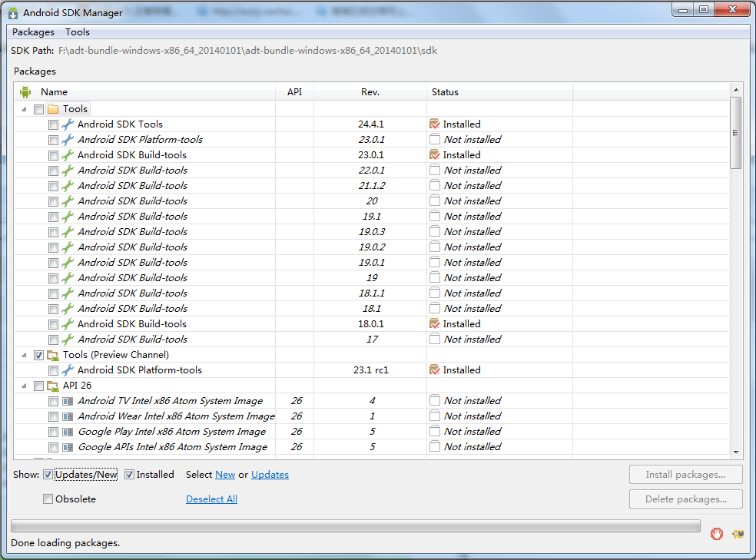The image size is (756, 560).
Task: Toggle the Installed show checkbox
Action: click(129, 475)
